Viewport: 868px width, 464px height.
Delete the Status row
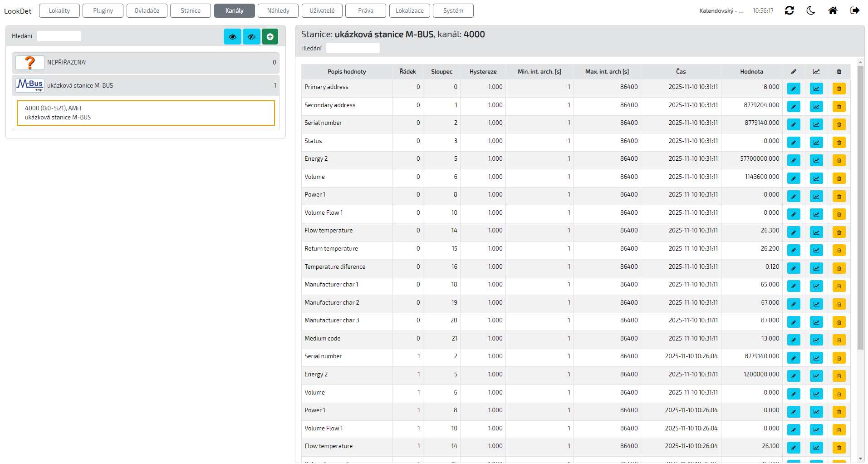[839, 143]
